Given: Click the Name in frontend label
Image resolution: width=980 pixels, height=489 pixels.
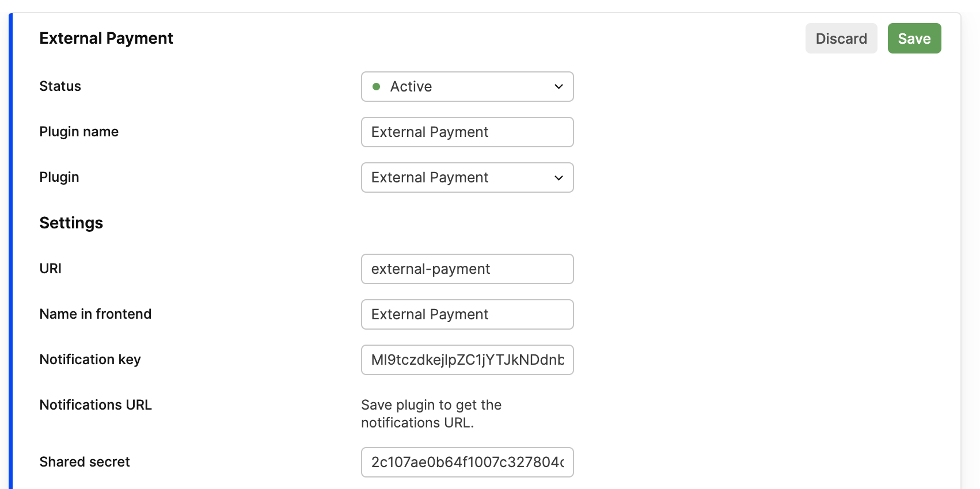Looking at the screenshot, I should (96, 314).
